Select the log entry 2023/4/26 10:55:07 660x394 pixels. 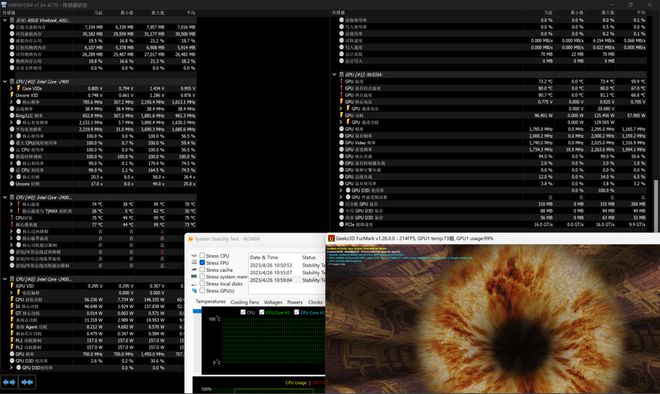[x=271, y=272]
